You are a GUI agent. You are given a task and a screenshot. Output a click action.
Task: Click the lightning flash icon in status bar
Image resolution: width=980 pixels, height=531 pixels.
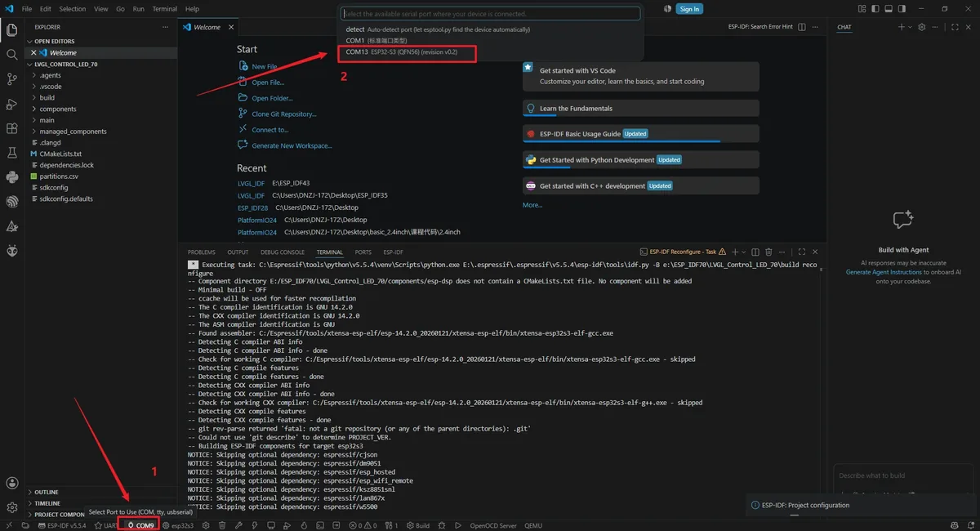click(254, 525)
